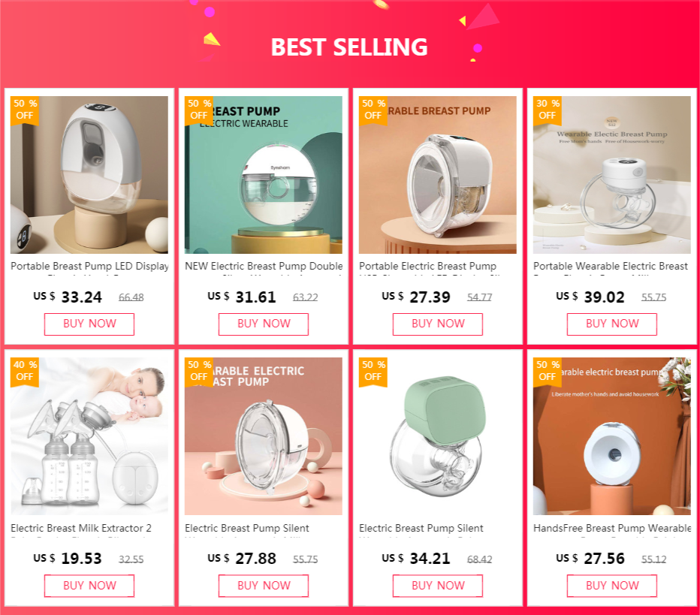This screenshot has width=700, height=615.
Task: Open the green NEW Electric Wearable pump image
Action: 264,175
